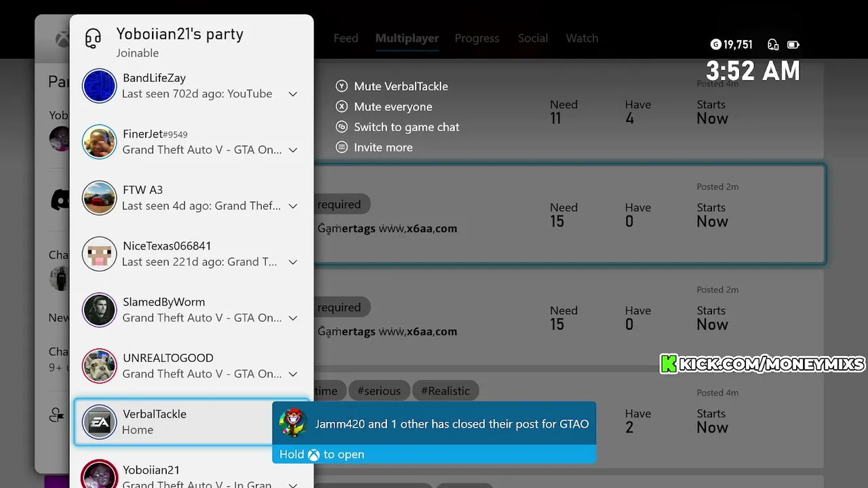Expand Yoboiian21's options chevron
Image resolution: width=868 pixels, height=488 pixels.
click(x=293, y=485)
